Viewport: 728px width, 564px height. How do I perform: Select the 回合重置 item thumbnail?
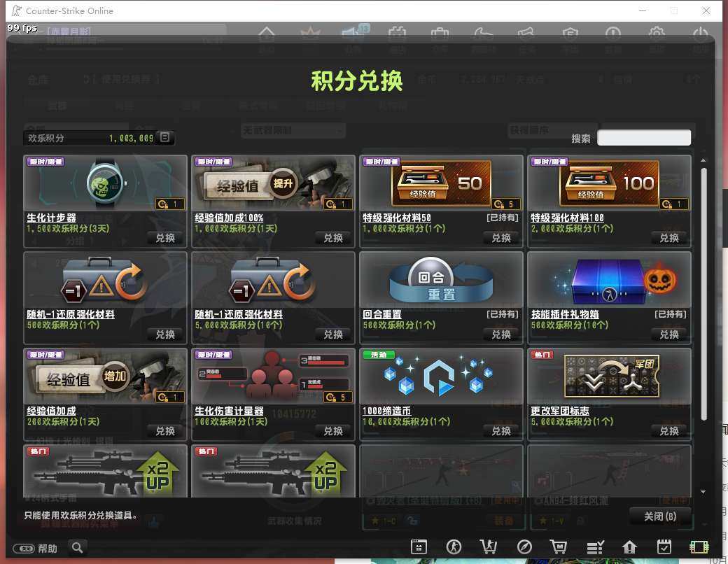[x=441, y=281]
